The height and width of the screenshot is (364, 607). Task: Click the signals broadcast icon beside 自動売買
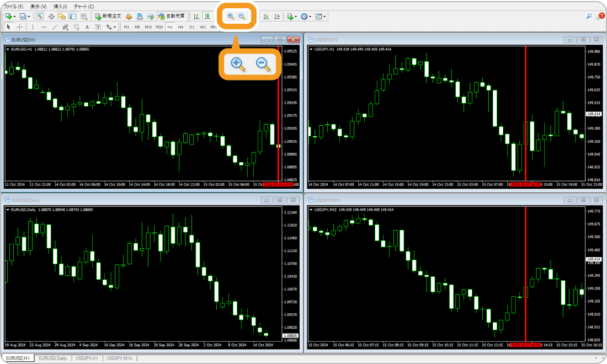coord(151,16)
